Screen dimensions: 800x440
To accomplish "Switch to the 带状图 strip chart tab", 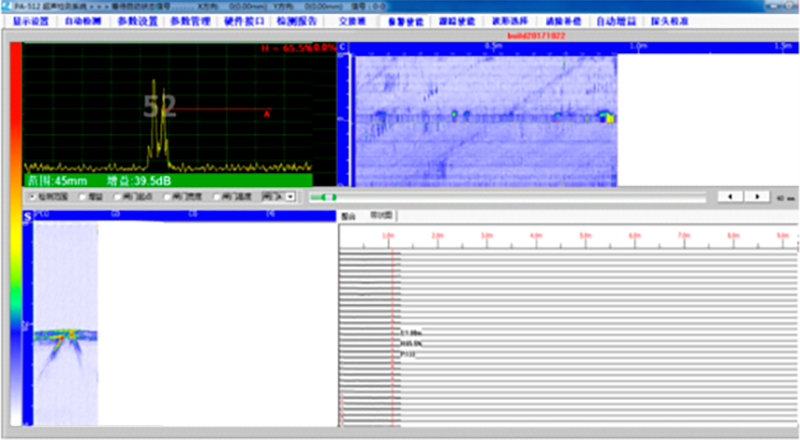I will (x=382, y=214).
